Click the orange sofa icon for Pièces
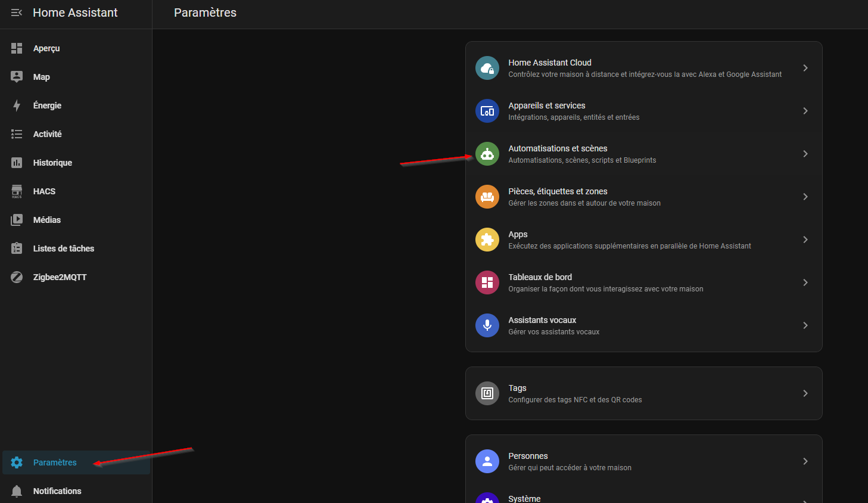 [x=487, y=197]
